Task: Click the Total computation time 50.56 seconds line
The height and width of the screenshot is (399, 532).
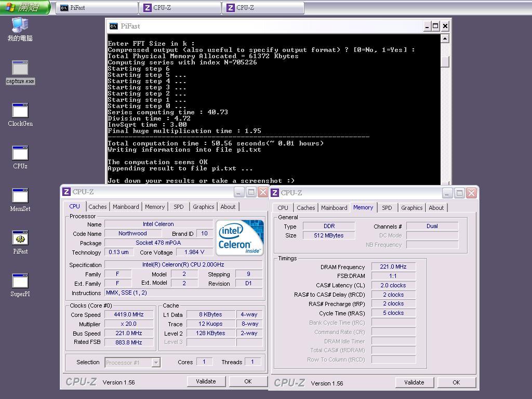Action: pos(216,143)
